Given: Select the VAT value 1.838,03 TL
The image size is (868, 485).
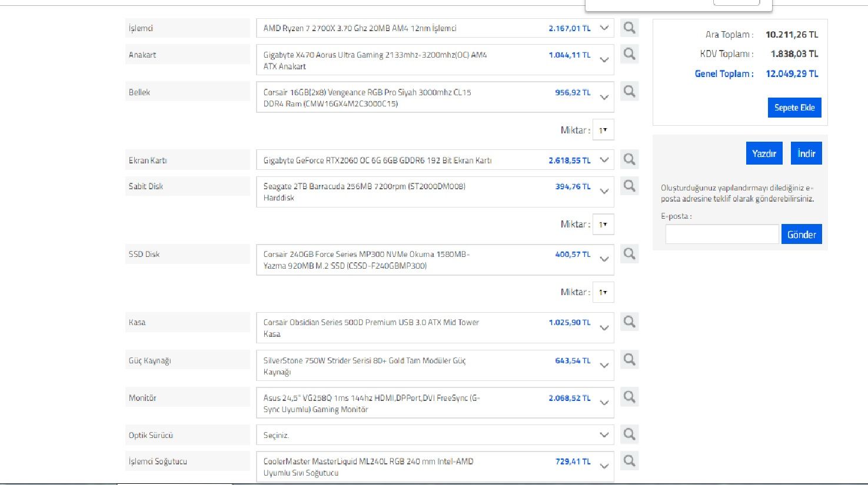Looking at the screenshot, I should coord(794,53).
